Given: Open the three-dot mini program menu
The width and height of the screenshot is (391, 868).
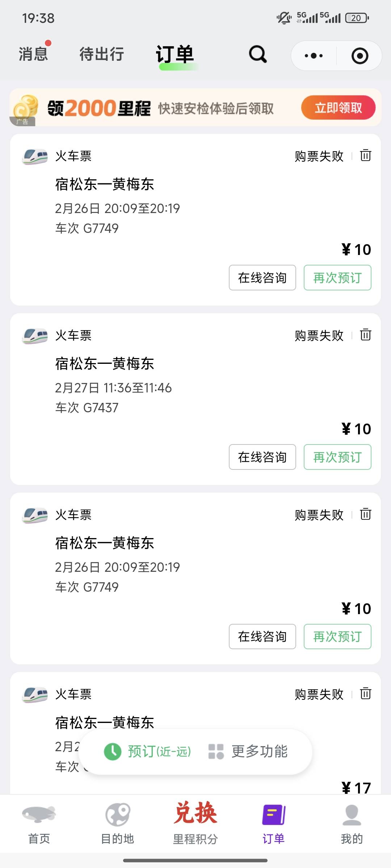Looking at the screenshot, I should tap(314, 56).
